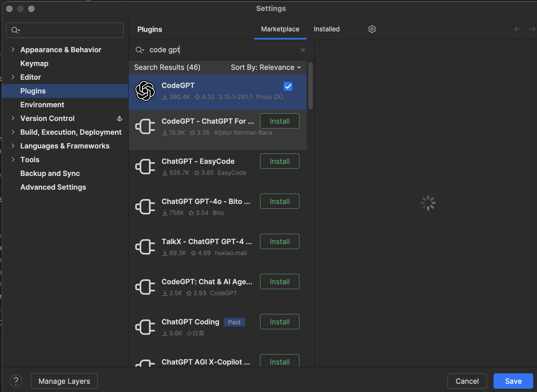Click the plugin search magnifier options icon
537x392 pixels.
coord(140,50)
